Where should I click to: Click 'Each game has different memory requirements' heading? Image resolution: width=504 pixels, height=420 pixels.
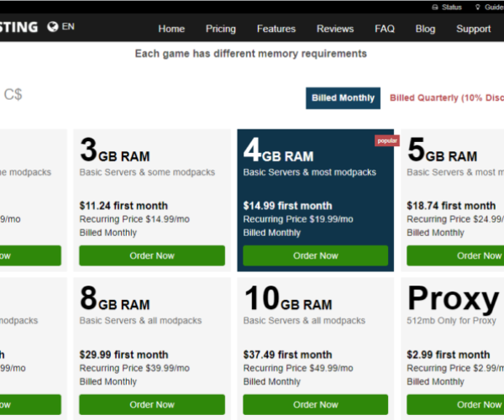(x=250, y=54)
